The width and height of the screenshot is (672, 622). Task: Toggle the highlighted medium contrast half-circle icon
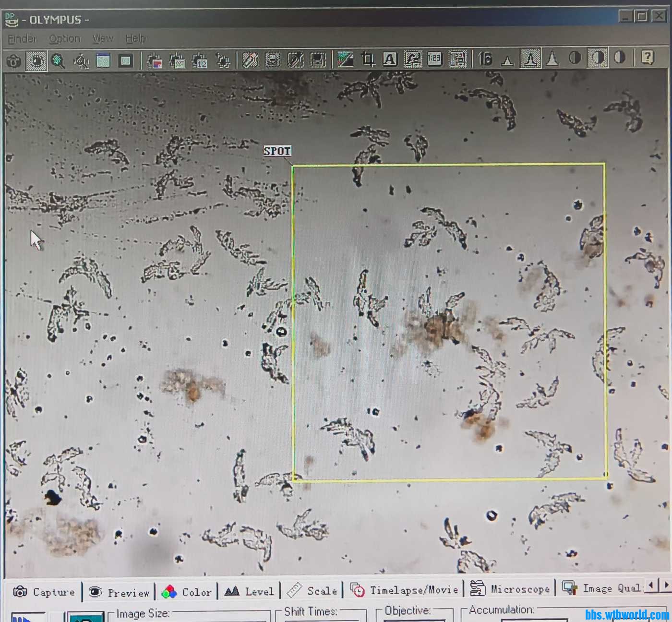pos(597,58)
